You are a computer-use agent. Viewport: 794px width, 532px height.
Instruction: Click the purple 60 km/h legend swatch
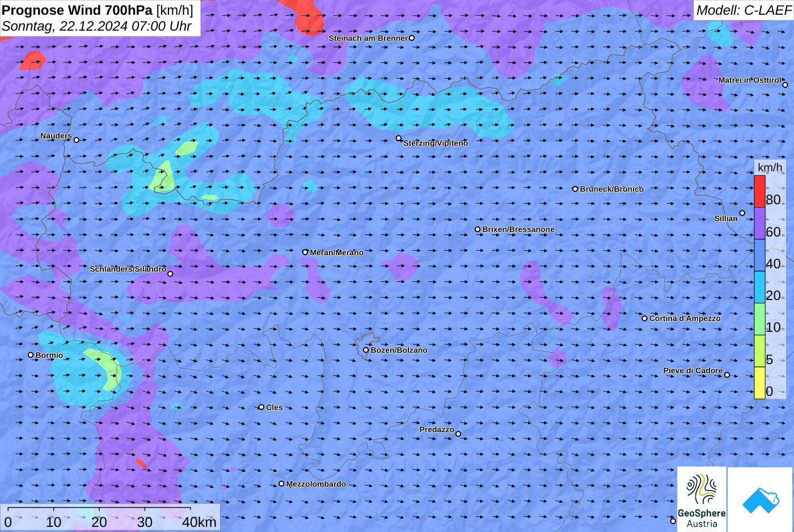[x=759, y=223]
